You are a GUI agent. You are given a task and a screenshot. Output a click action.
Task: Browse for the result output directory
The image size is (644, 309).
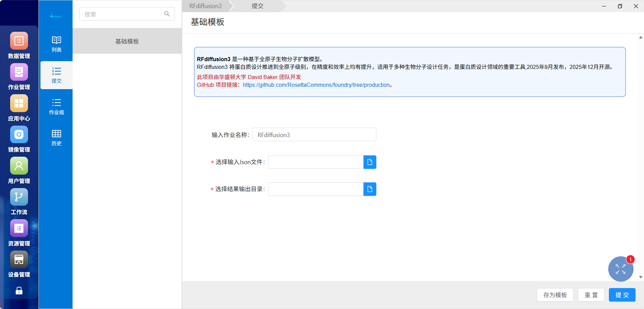pos(370,189)
